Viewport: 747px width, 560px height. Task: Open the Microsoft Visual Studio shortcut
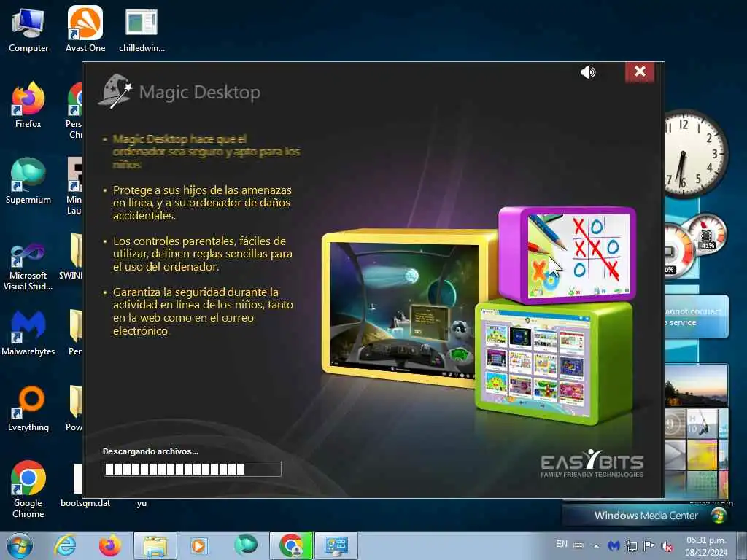tap(28, 267)
